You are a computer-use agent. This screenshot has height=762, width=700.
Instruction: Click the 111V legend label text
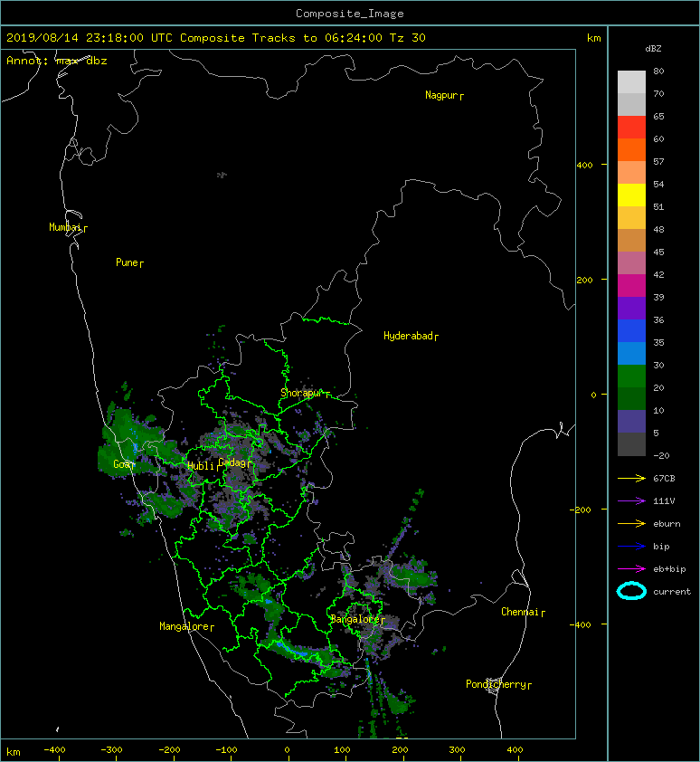click(x=664, y=501)
